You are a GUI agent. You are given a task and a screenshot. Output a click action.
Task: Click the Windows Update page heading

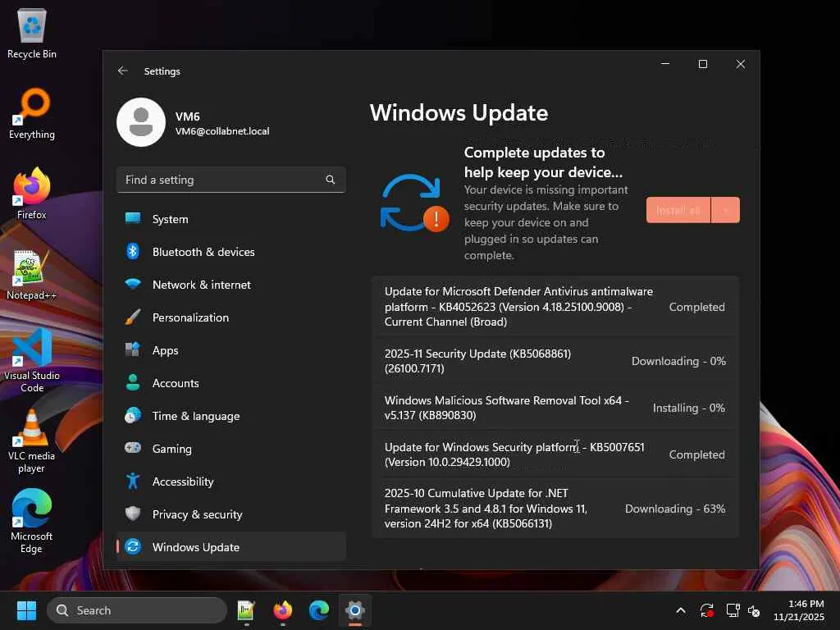tap(459, 113)
